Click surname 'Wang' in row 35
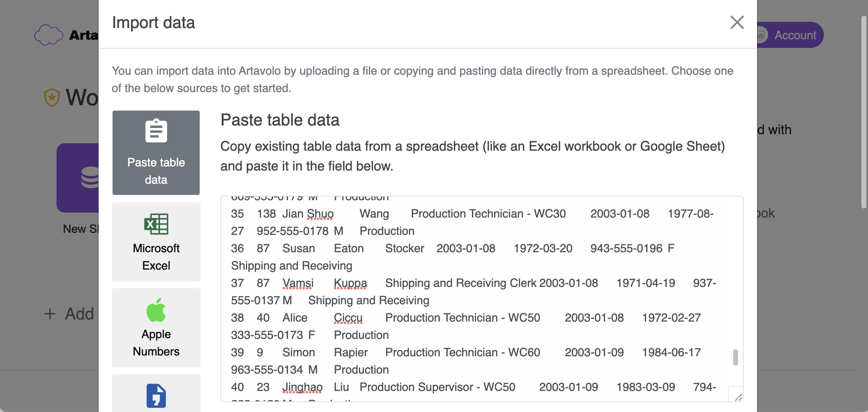Screen dimensions: 868x412 (x=374, y=214)
